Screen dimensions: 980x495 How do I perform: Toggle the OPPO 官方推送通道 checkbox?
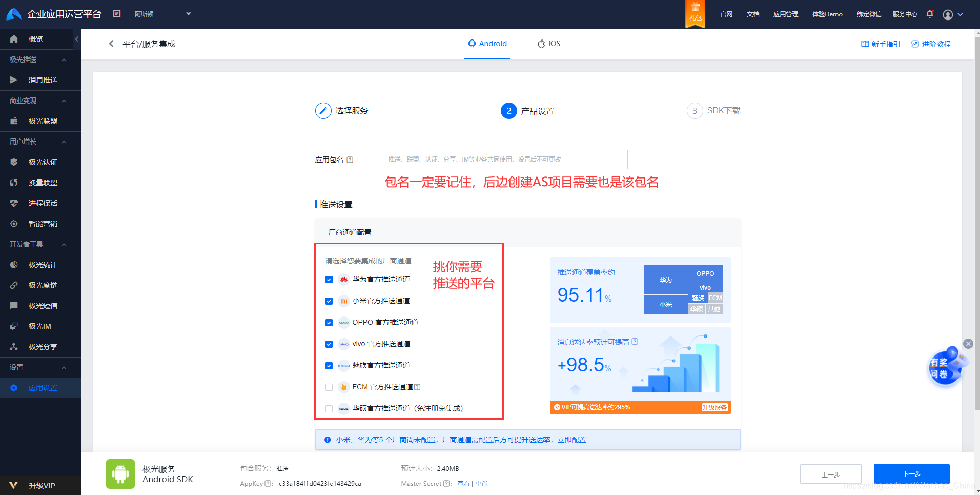pyautogui.click(x=329, y=323)
